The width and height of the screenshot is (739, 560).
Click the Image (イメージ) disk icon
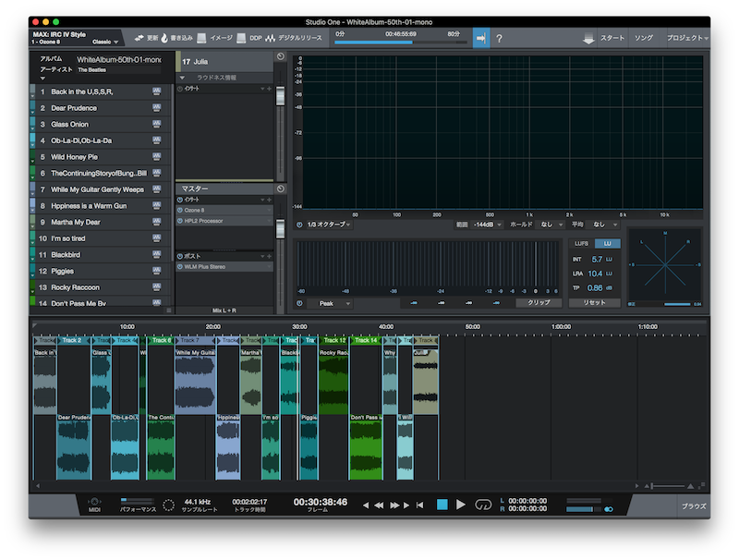coord(201,38)
